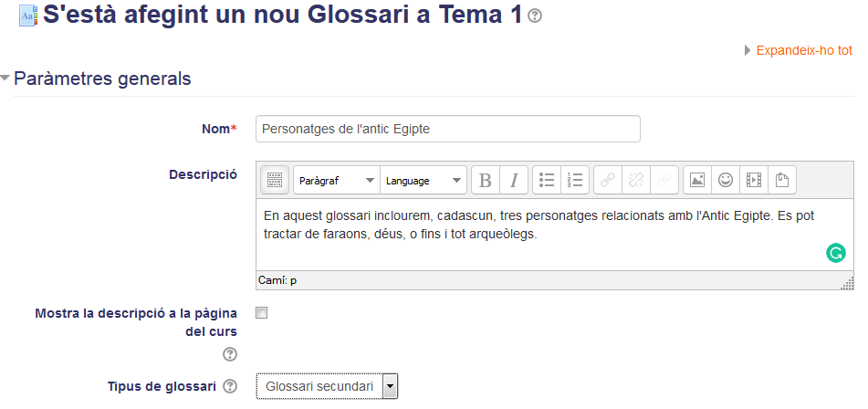Open the Language dropdown in editor

coord(423,180)
